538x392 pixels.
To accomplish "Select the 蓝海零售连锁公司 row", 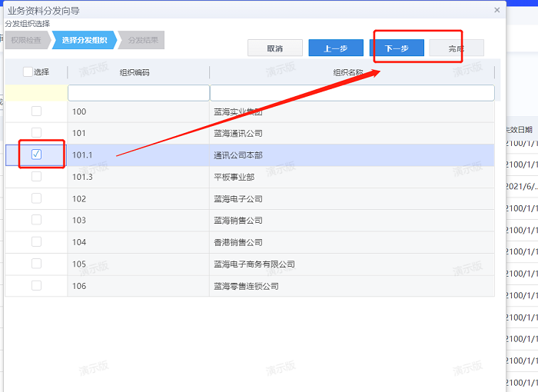I will tap(246, 286).
